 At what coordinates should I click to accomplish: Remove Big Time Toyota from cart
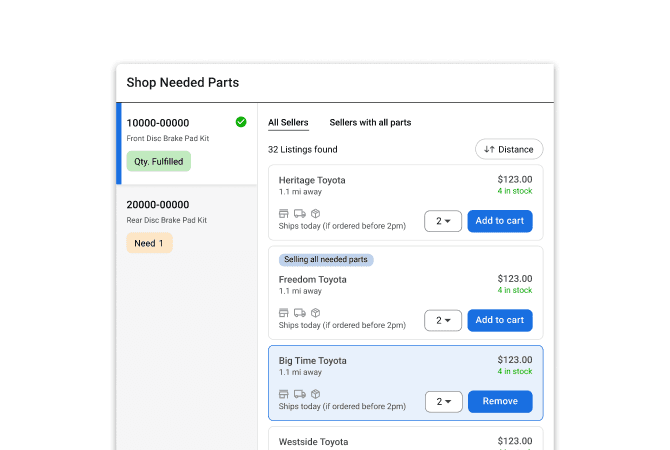(x=500, y=401)
